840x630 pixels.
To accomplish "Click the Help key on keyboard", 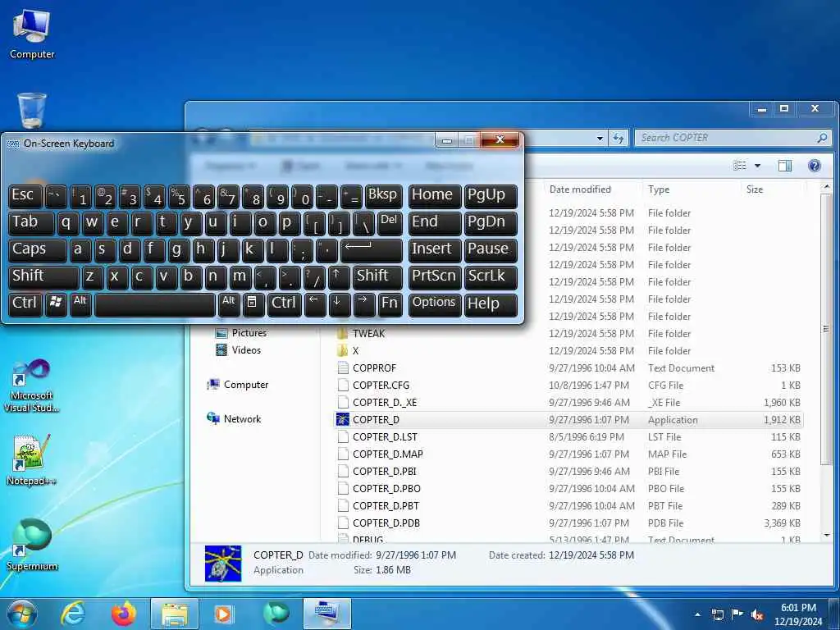I will tap(491, 304).
